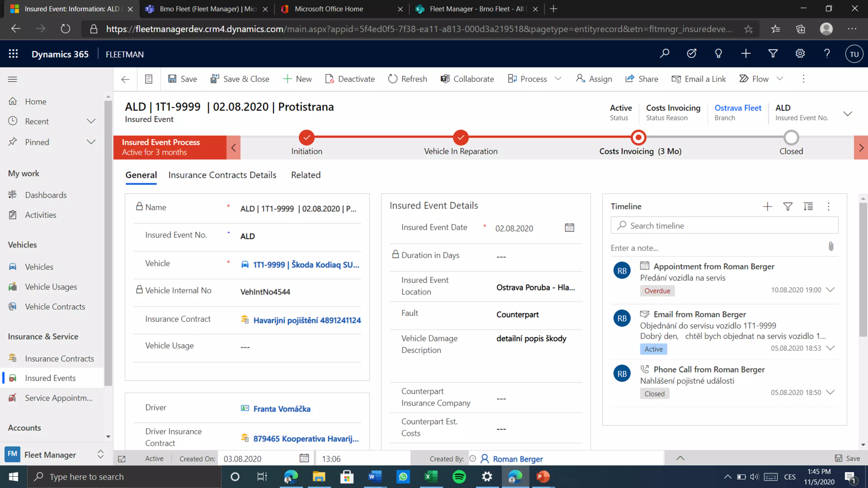Expand the Email from Roman Berger entry
The width and height of the screenshot is (868, 488).
click(x=831, y=348)
